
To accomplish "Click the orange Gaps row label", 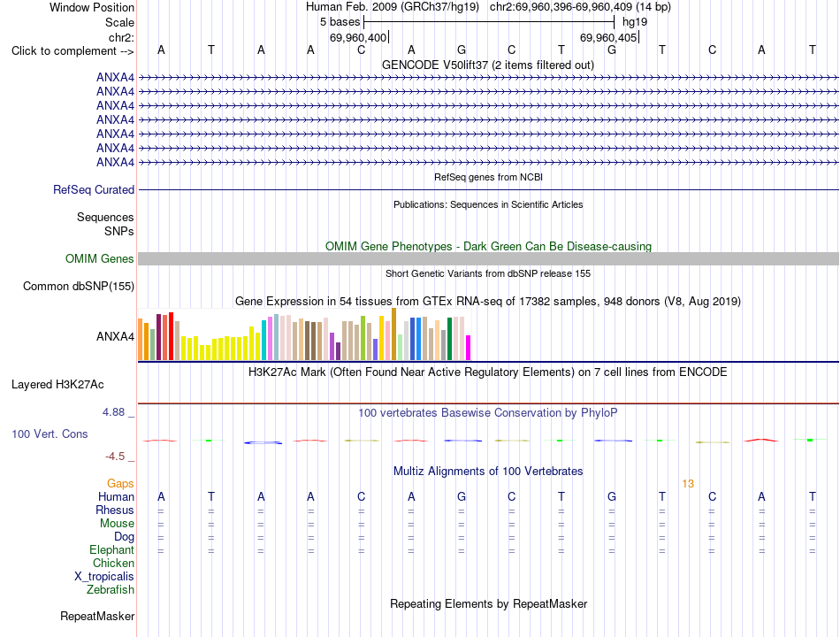I will (x=120, y=484).
